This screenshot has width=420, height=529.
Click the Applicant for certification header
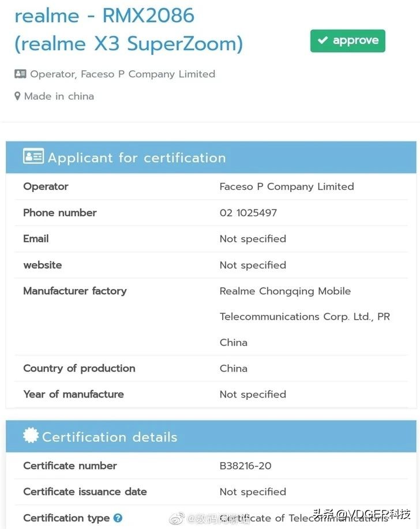(211, 157)
